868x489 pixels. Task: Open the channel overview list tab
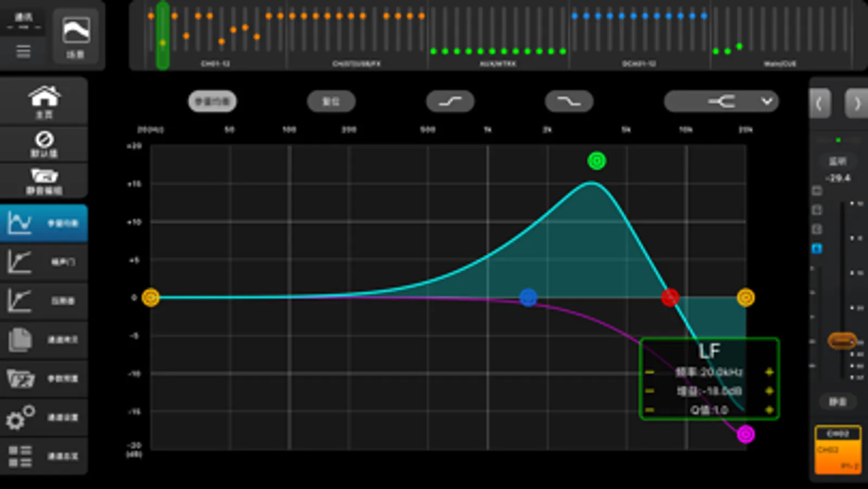pyautogui.click(x=44, y=456)
